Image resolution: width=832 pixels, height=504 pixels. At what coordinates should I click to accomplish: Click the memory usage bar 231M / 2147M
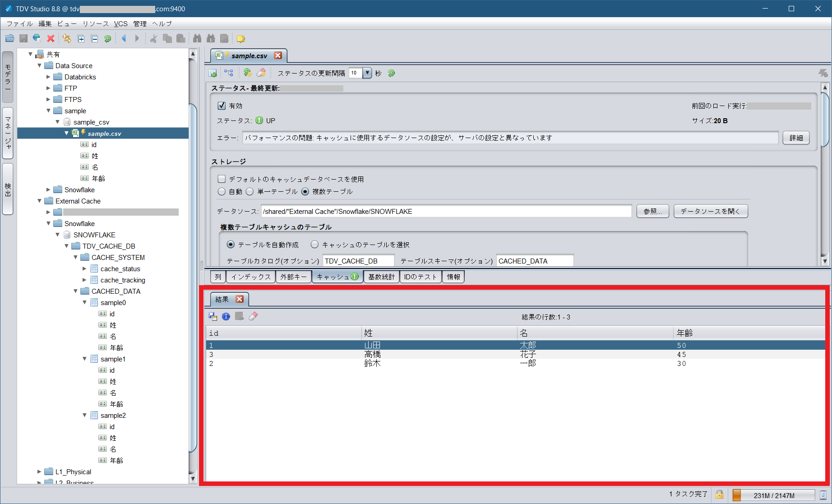click(773, 495)
